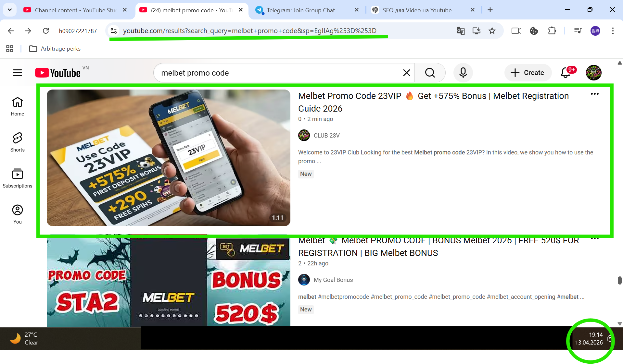Reload the current page
The image size is (623, 364).
coord(46,31)
